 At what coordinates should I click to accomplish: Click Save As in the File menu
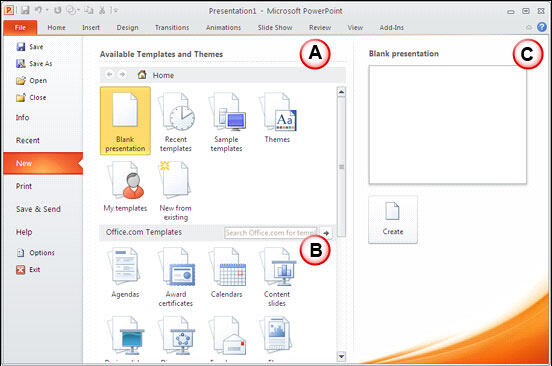(34, 64)
